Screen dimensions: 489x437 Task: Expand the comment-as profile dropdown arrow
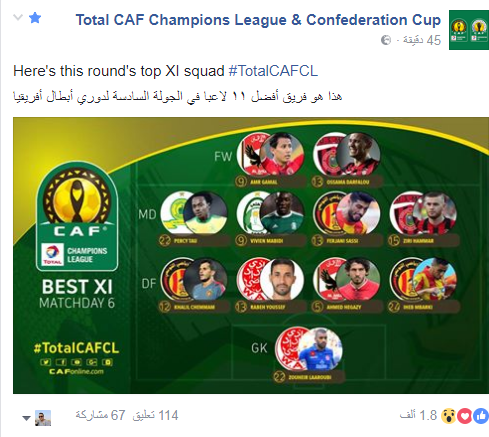[x=26, y=418]
